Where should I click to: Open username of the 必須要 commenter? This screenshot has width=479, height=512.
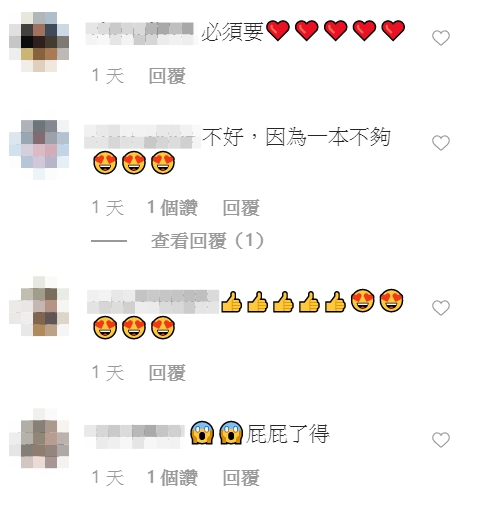pyautogui.click(x=140, y=33)
